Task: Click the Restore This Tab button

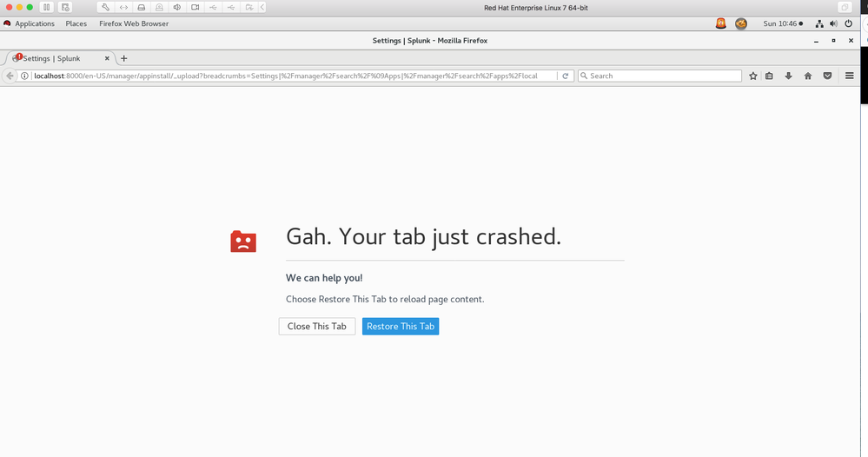Action: pos(401,327)
